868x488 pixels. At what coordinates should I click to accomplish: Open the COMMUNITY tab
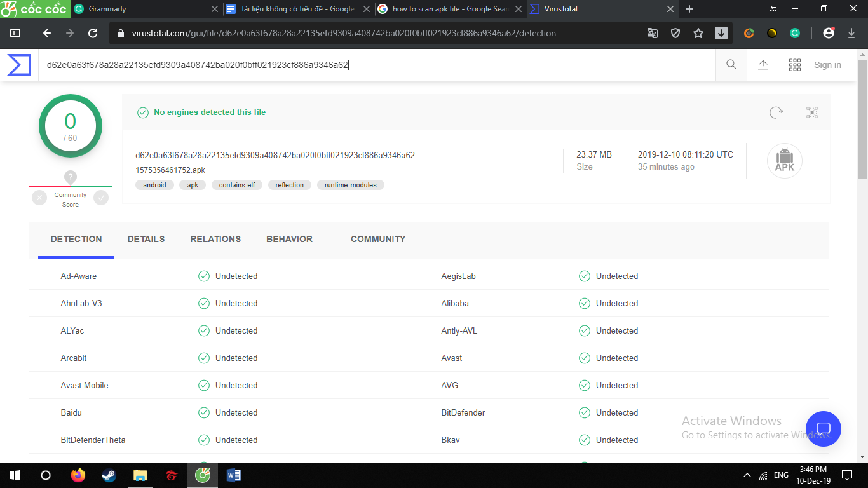[x=378, y=240]
